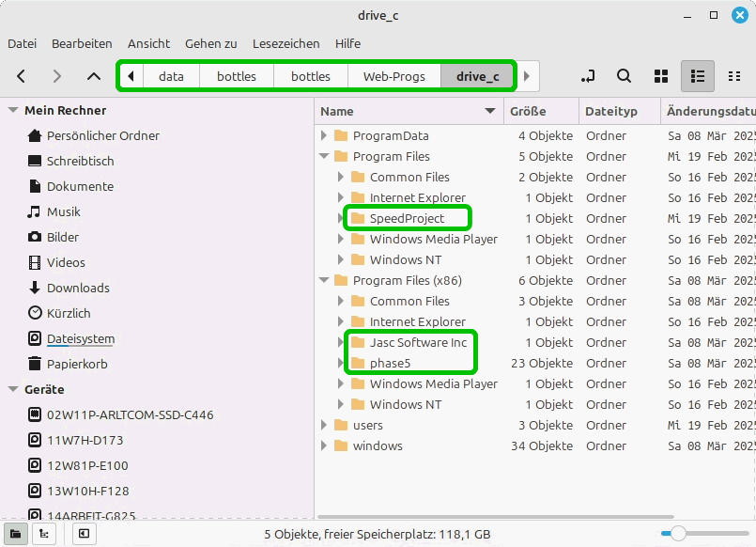
Task: Jump to Web-Progs in the path bar
Action: pos(394,76)
